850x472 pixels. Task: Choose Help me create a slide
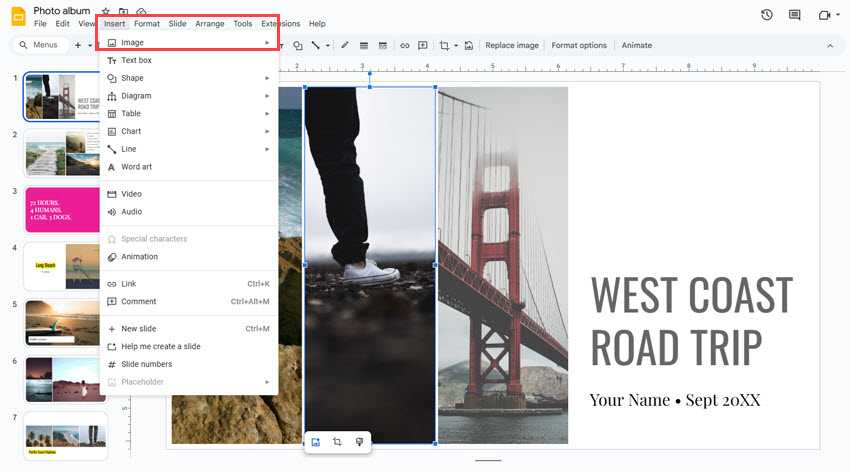189,346
